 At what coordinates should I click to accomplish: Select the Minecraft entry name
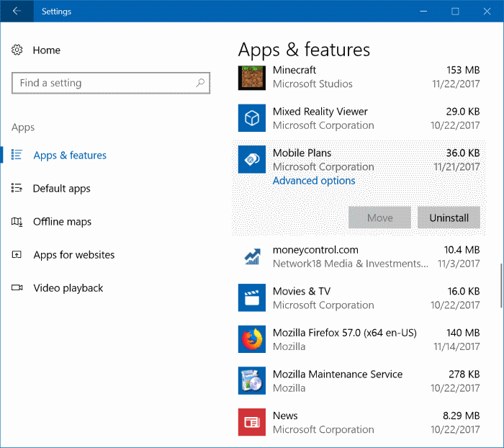pos(294,70)
